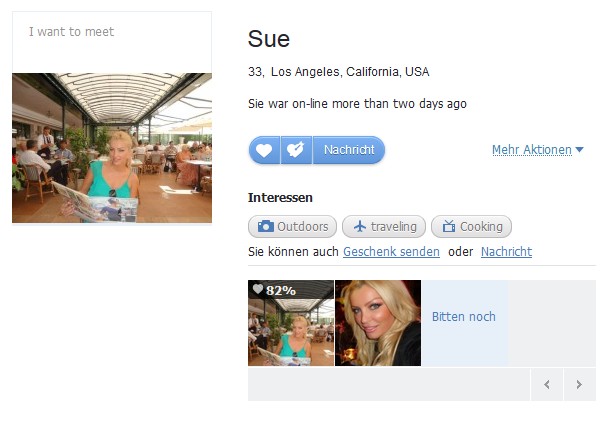Expand the Mehr Aktionen dropdown
611x422 pixels.
[538, 150]
